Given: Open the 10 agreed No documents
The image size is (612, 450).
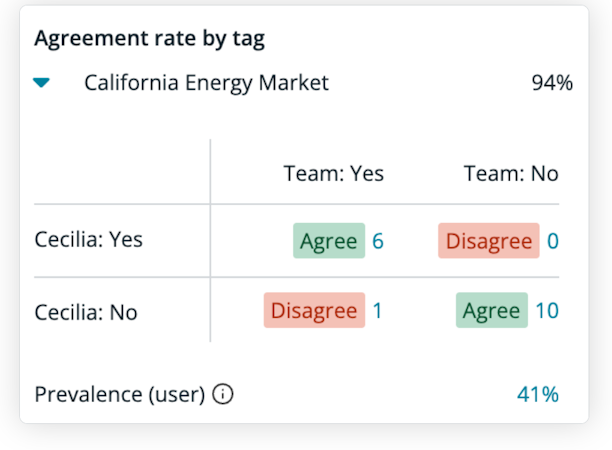Looking at the screenshot, I should click(x=547, y=311).
